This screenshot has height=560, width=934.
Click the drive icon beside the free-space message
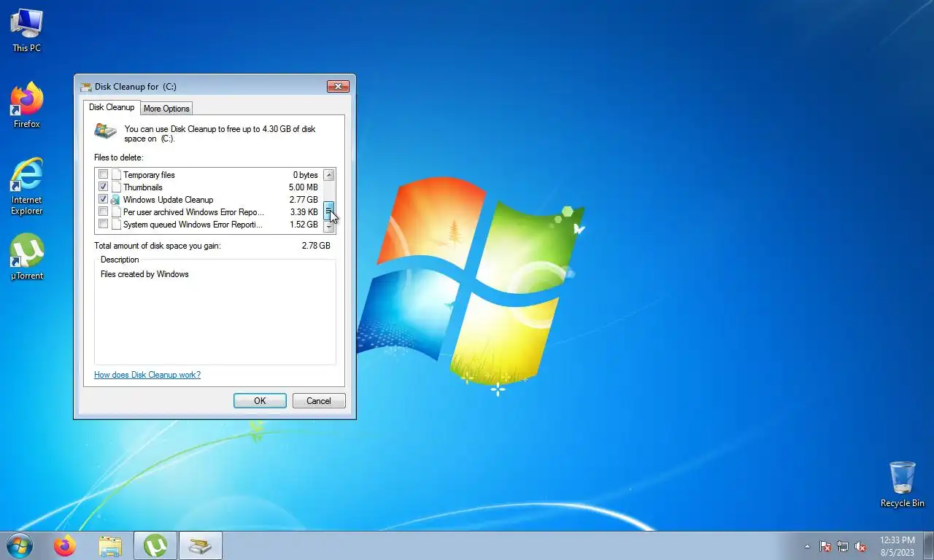click(105, 132)
